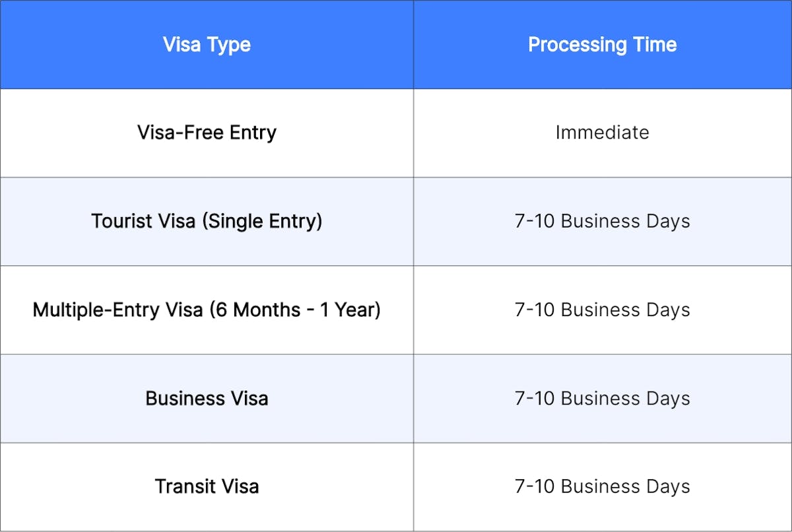Click the word "Transit" in the last row
This screenshot has height=532, width=792.
(182, 487)
